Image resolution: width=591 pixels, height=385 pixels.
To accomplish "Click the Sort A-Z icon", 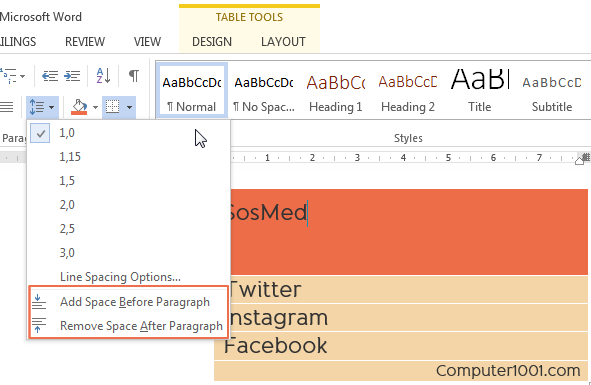I will pyautogui.click(x=103, y=76).
